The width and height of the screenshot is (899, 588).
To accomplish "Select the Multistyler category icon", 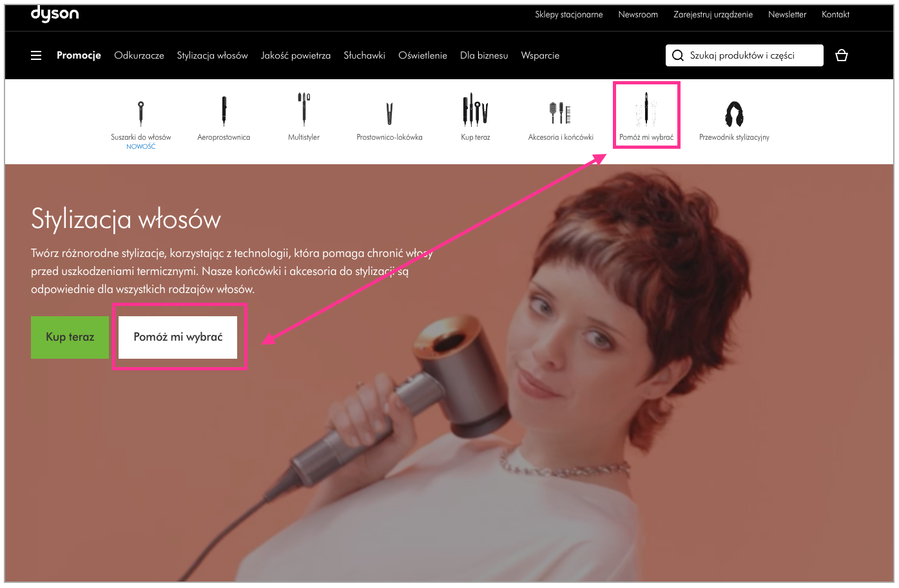I will (304, 109).
